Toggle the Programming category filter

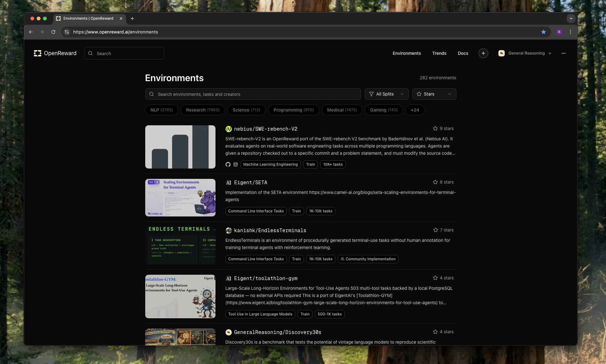point(294,110)
